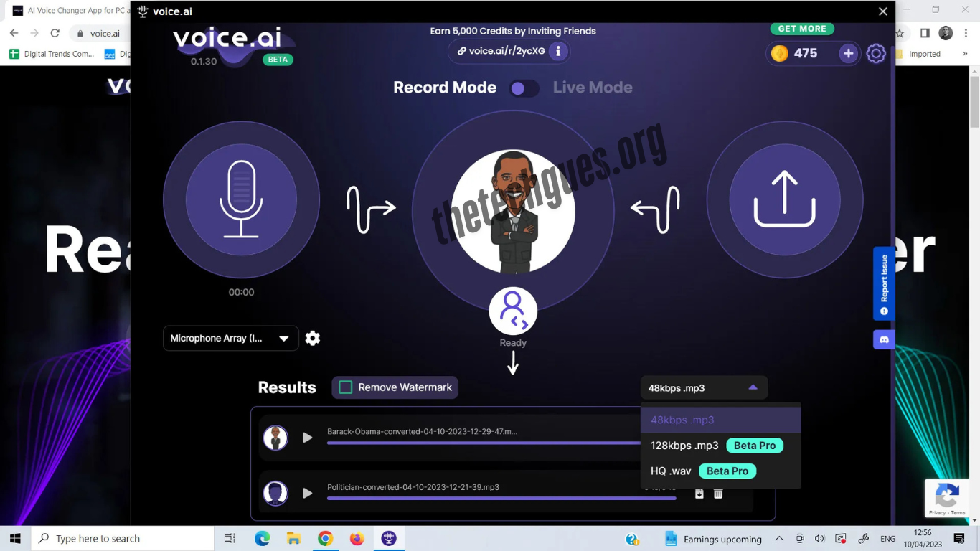
Task: Choose the HQ .wav format option
Action: click(720, 471)
